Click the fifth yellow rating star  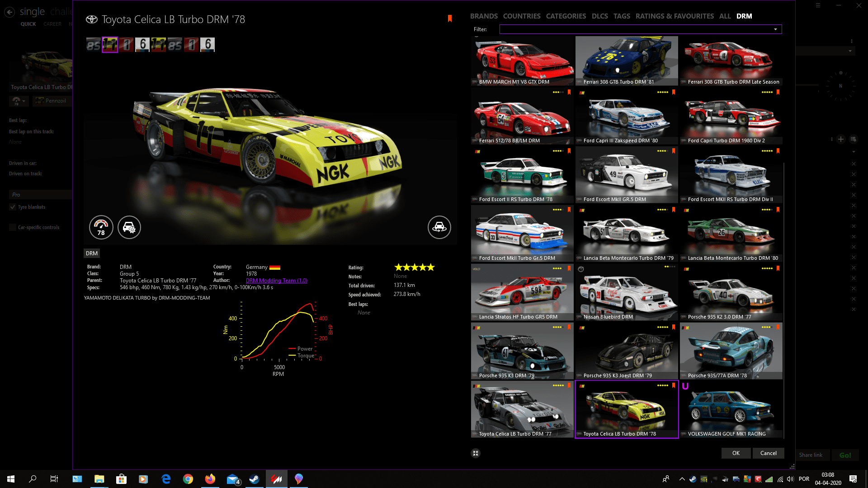click(431, 267)
